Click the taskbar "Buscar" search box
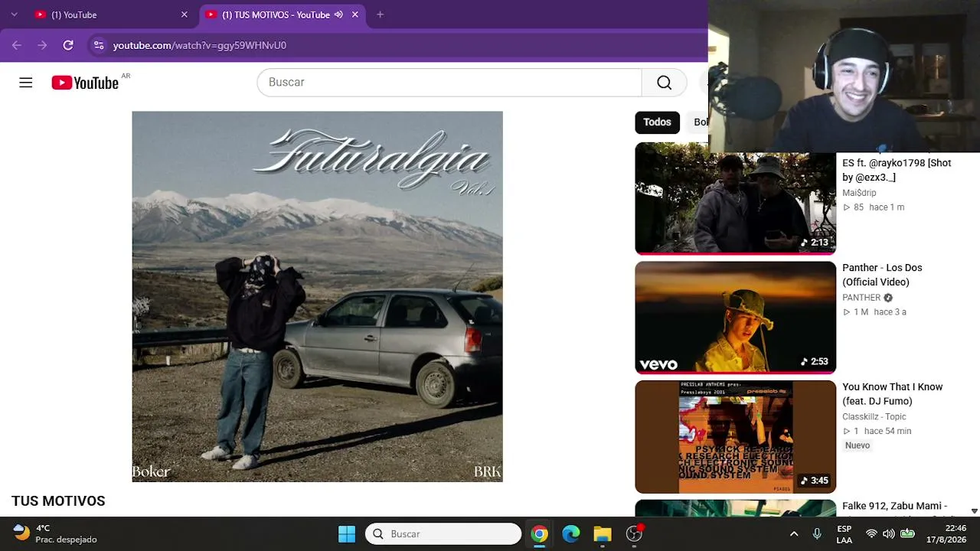Image resolution: width=980 pixels, height=551 pixels. click(x=443, y=534)
